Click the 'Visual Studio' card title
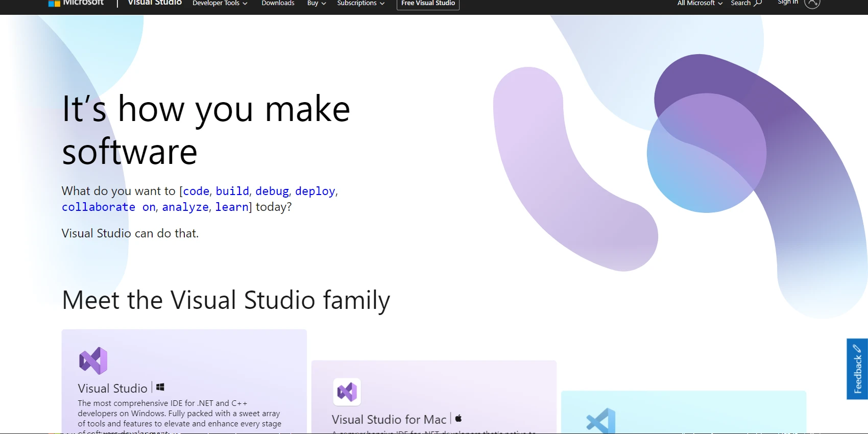 pos(112,389)
